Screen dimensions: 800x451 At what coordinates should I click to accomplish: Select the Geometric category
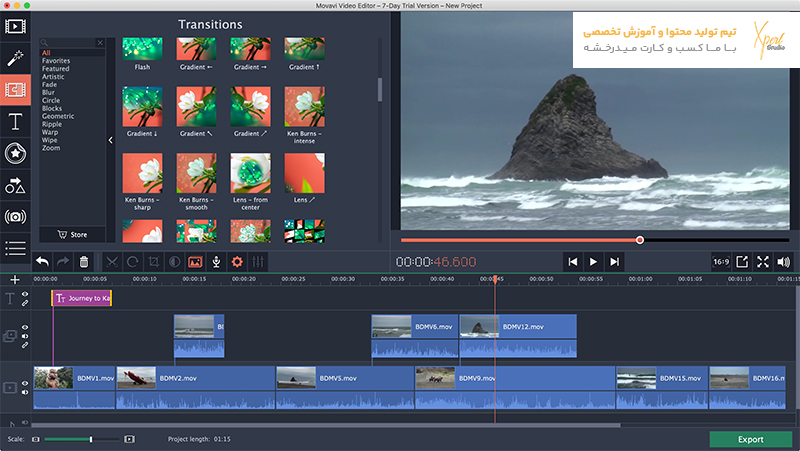58,116
